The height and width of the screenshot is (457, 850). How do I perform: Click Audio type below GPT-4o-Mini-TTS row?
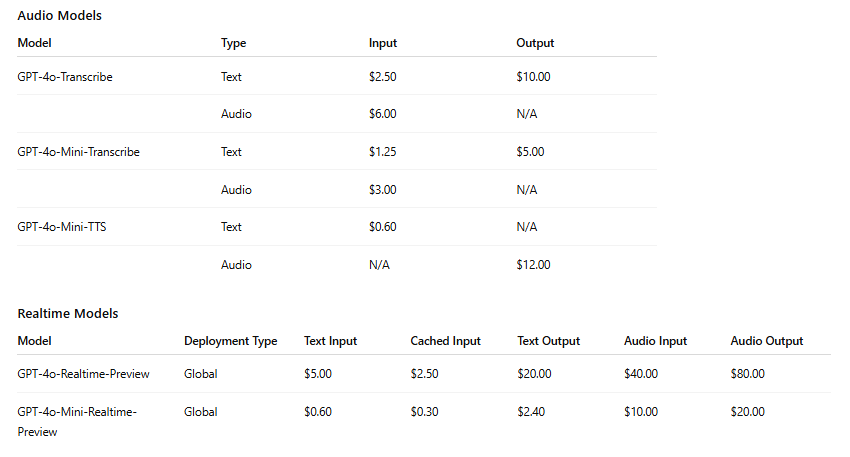coord(236,265)
